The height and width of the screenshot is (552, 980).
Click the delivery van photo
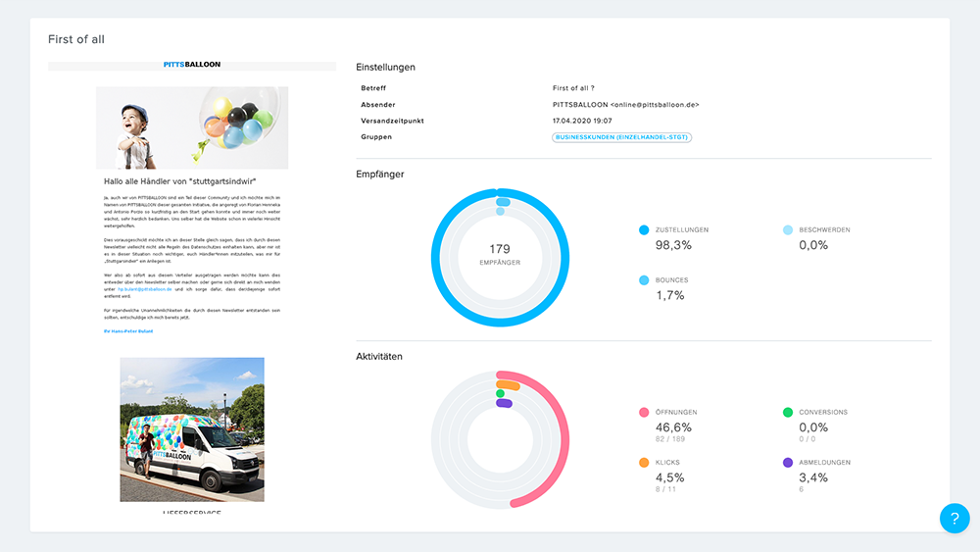[x=192, y=429]
